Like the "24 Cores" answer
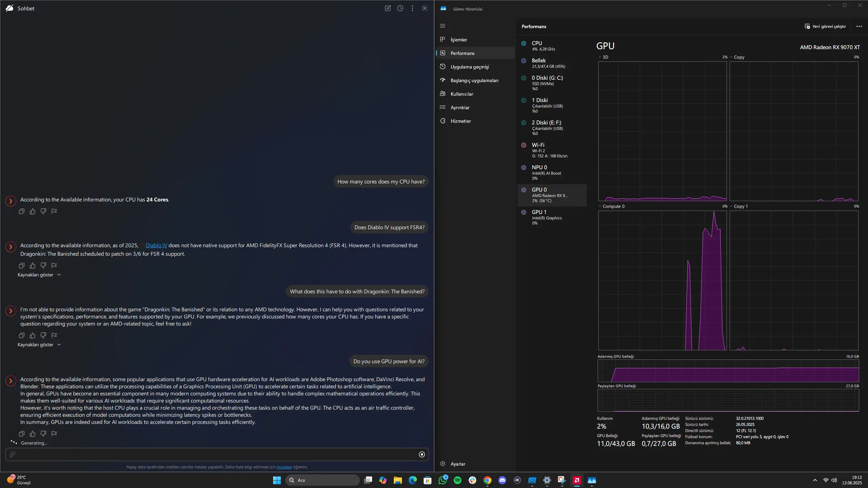Viewport: 868px width, 488px height. pos(33,211)
